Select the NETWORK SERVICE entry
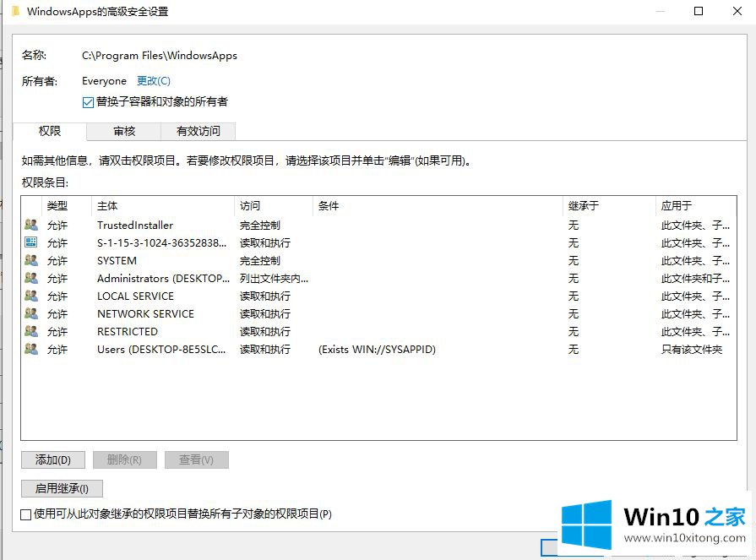This screenshot has width=756, height=560. click(x=378, y=314)
